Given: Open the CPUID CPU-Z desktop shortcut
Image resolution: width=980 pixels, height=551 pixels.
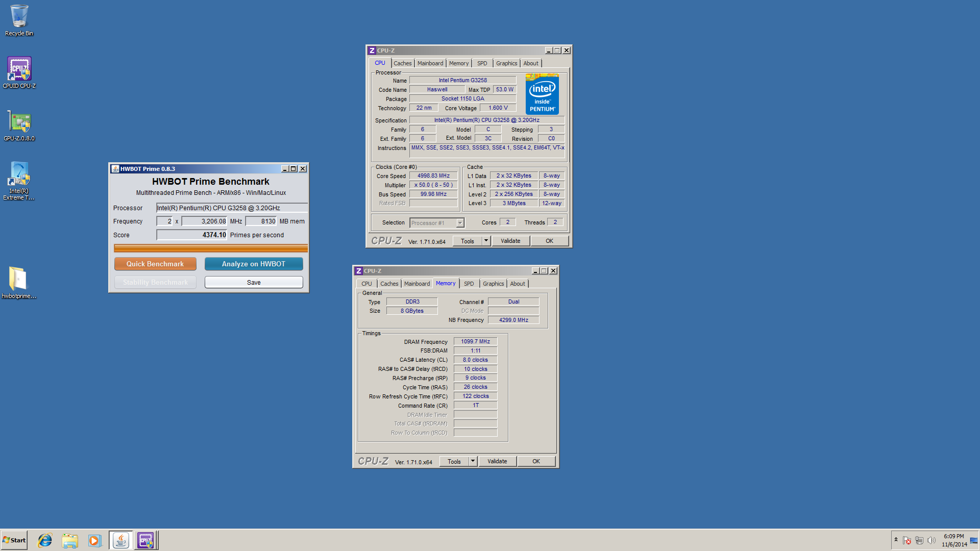Looking at the screenshot, I should pos(19,72).
